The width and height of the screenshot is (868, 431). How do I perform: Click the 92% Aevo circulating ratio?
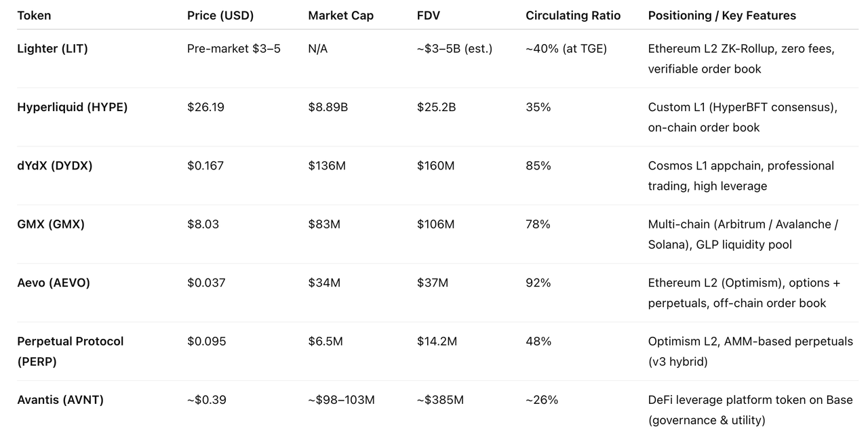click(x=538, y=283)
